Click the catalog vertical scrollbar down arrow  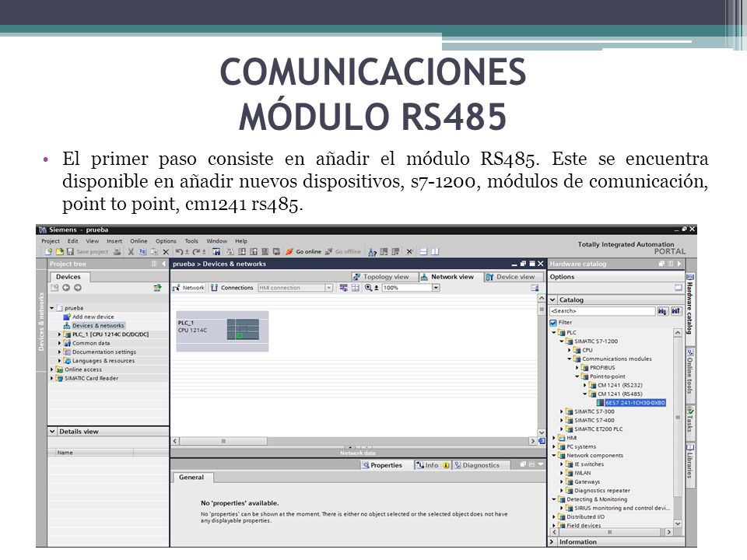tap(678, 523)
